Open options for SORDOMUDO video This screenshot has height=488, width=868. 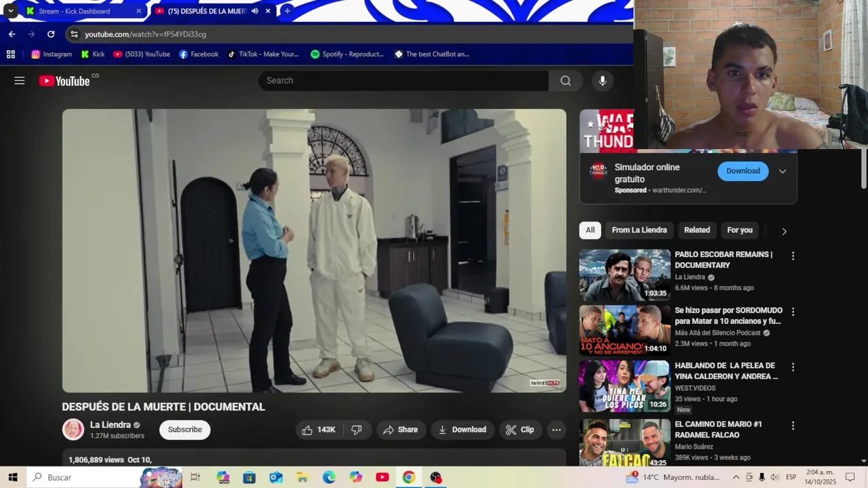pos(793,312)
